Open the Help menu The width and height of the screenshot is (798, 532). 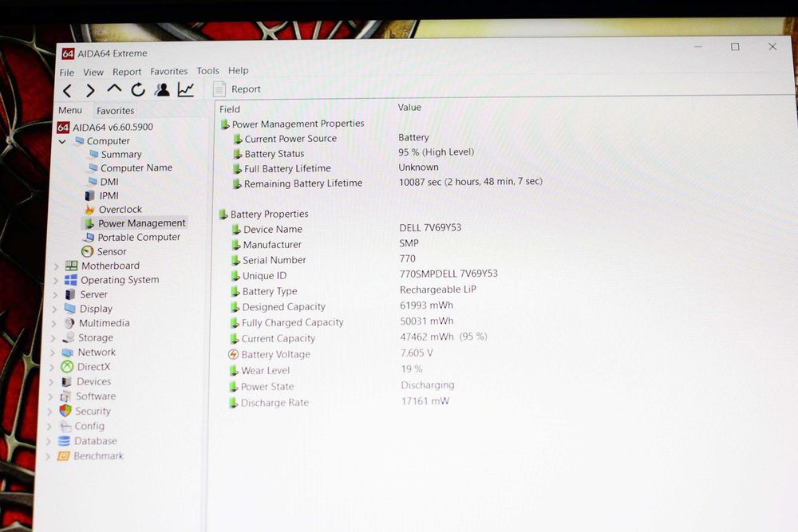pos(238,71)
